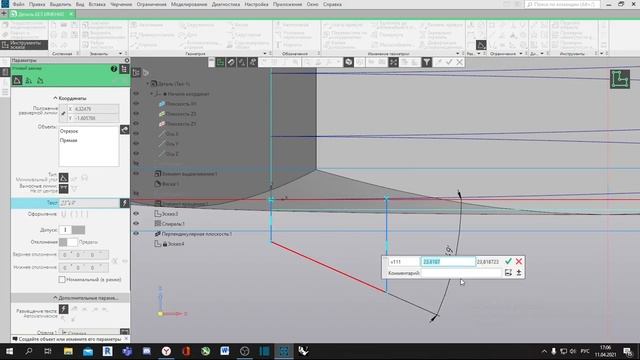Select the Инструменты эскиза tool set
640x360 pixels.
tap(24, 44)
